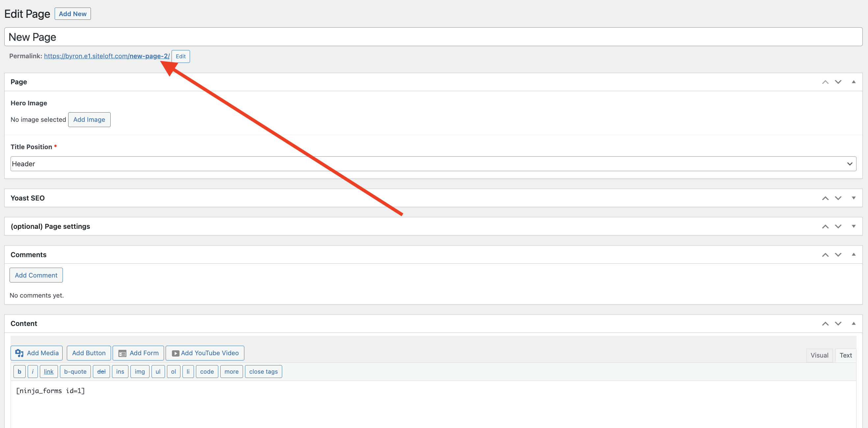Move the Page panel up
Screen dimensions: 868x428
[x=825, y=82]
